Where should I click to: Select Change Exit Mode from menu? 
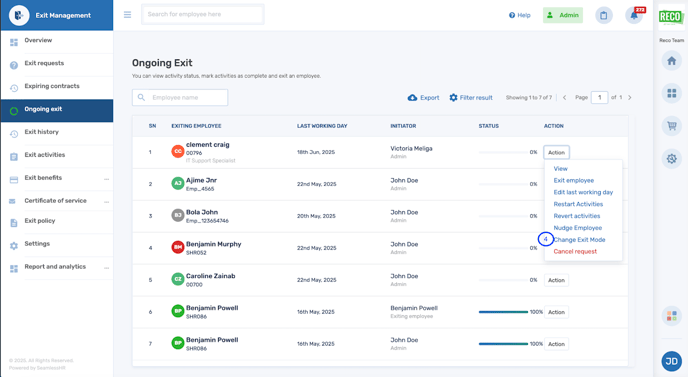(x=579, y=240)
